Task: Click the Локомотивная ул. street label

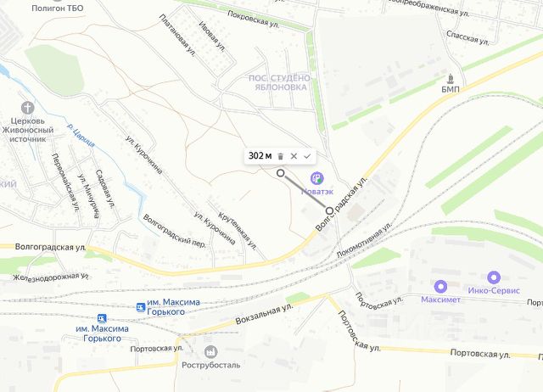Action: pyautogui.click(x=364, y=239)
